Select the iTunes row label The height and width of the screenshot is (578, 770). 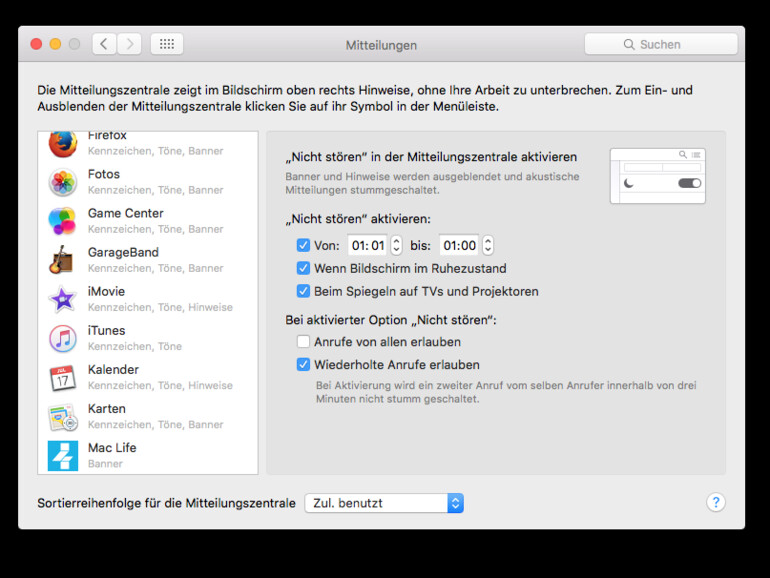point(107,330)
